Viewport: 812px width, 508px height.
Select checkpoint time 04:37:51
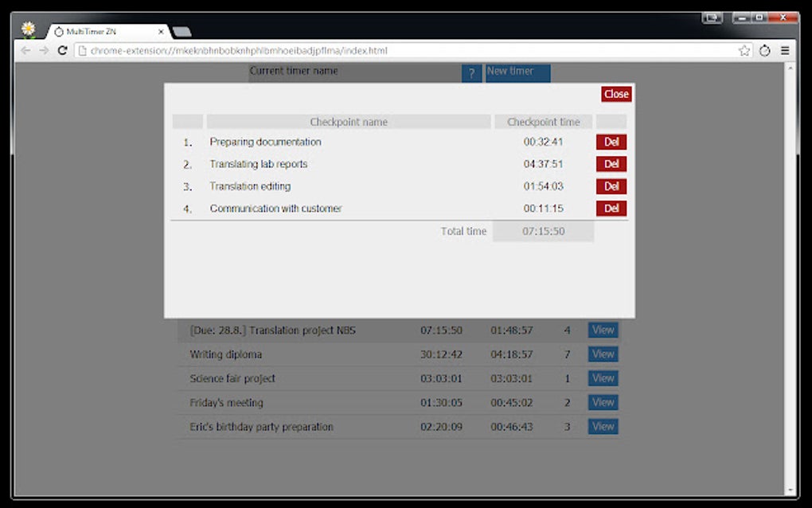543,164
